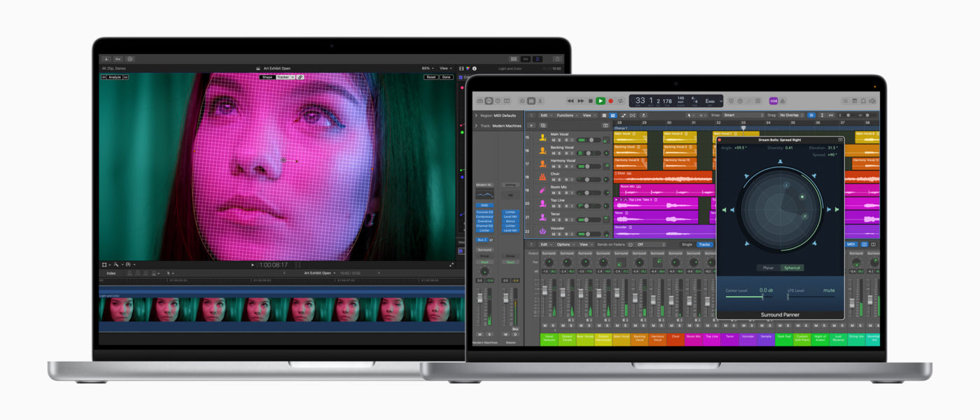Click the Main Vocal track icon
This screenshot has width=980, height=420.
click(x=542, y=138)
